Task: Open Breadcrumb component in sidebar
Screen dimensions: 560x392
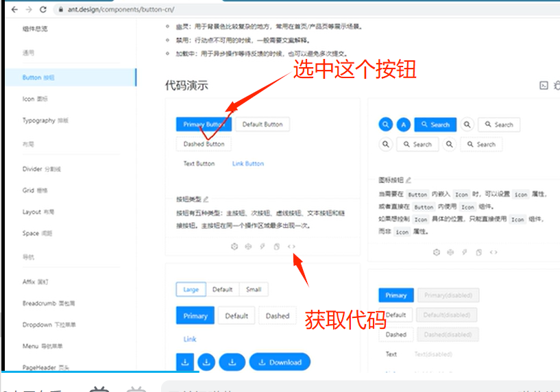Action: point(49,303)
